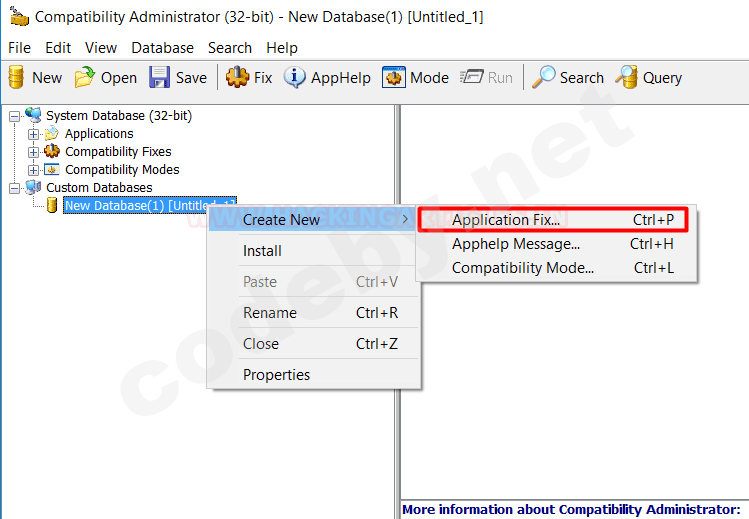This screenshot has width=749, height=519.
Task: Select the Compatibility Fixes tree label
Action: coord(118,151)
